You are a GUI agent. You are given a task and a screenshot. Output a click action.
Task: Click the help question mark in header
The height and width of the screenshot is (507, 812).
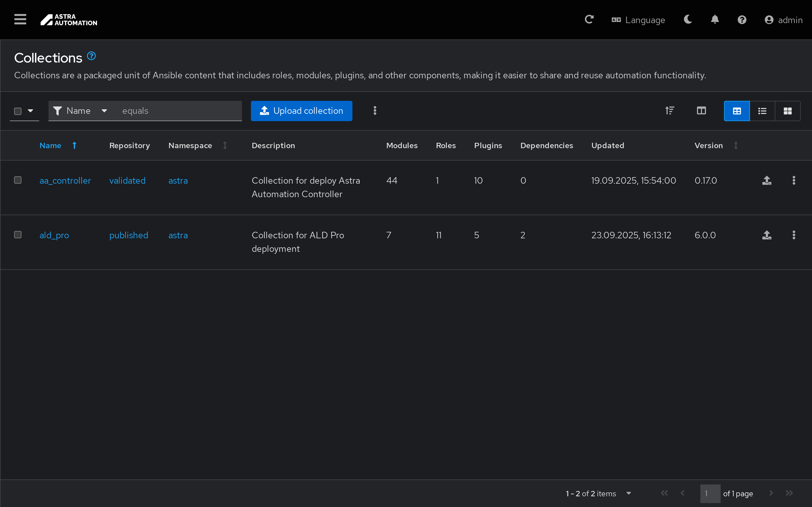pyautogui.click(x=742, y=20)
